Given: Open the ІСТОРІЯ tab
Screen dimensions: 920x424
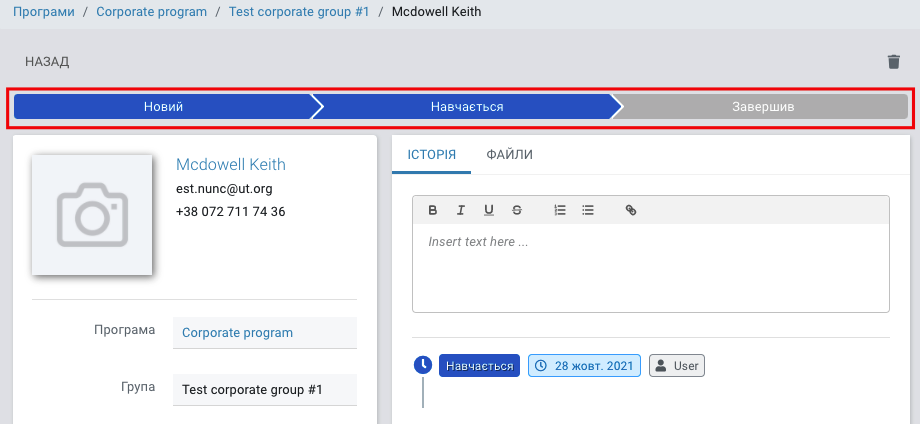Looking at the screenshot, I should pos(431,155).
